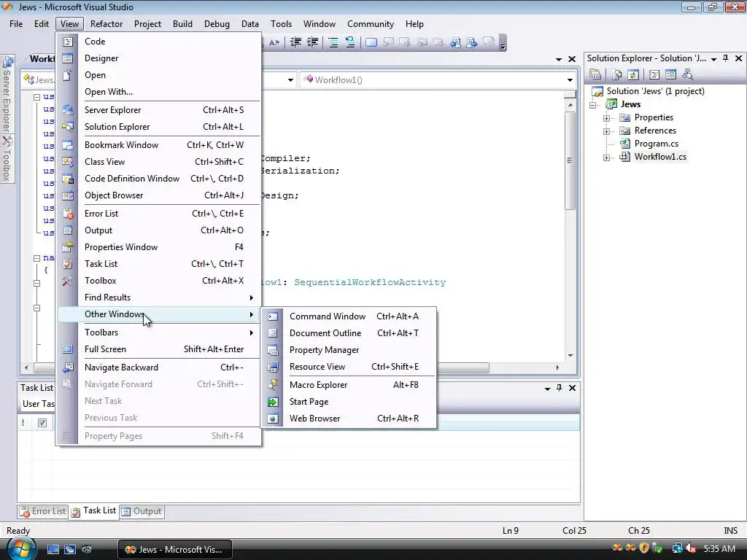Open the Debug menu
The height and width of the screenshot is (560, 747).
(217, 24)
